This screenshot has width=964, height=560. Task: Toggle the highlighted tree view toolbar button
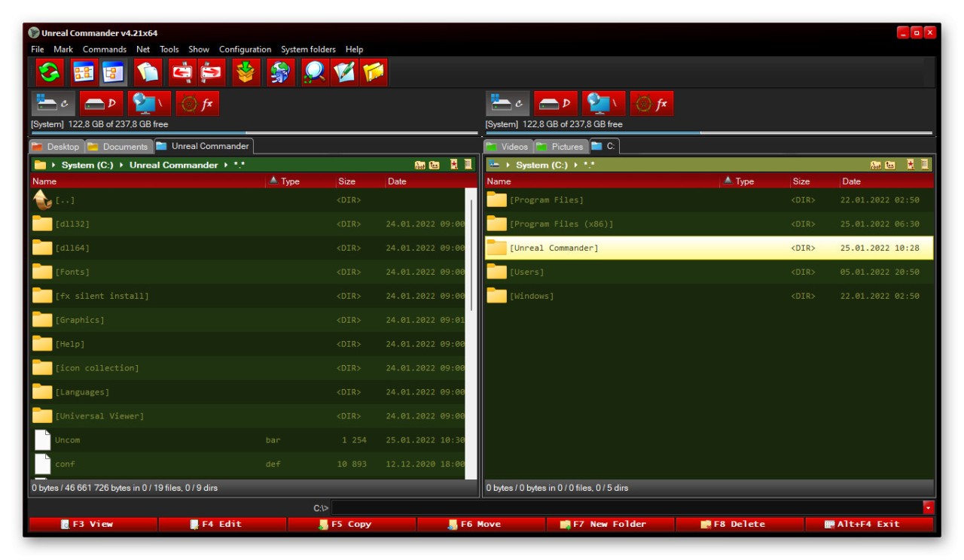point(114,72)
